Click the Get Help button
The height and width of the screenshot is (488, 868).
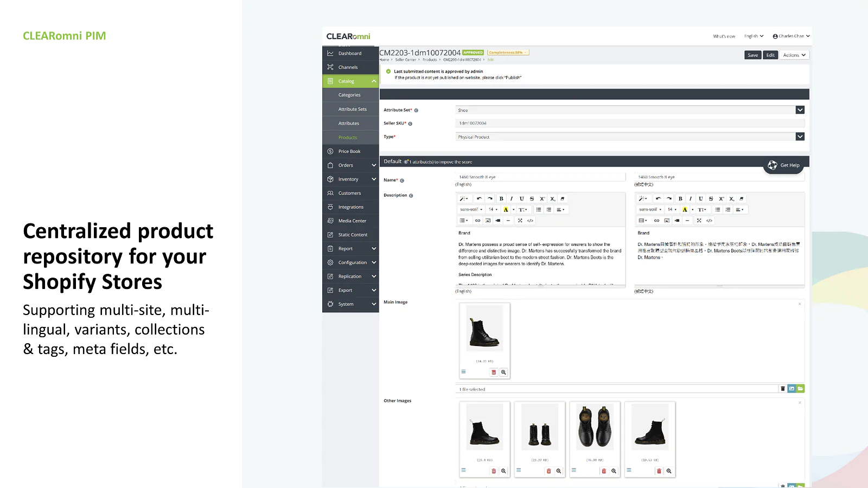point(784,165)
